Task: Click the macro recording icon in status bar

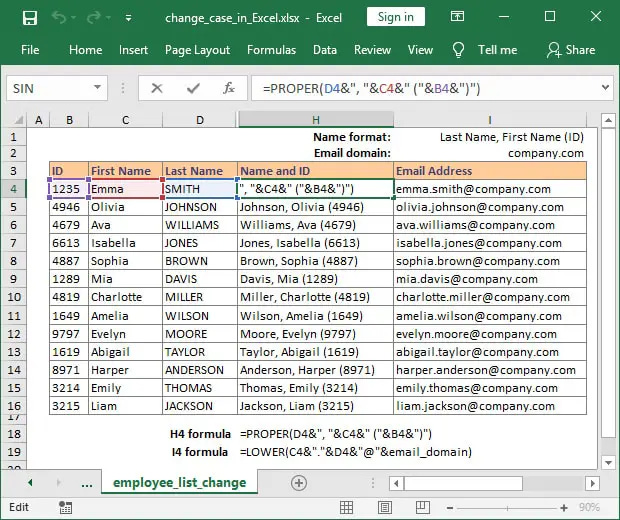Action: pos(65,507)
